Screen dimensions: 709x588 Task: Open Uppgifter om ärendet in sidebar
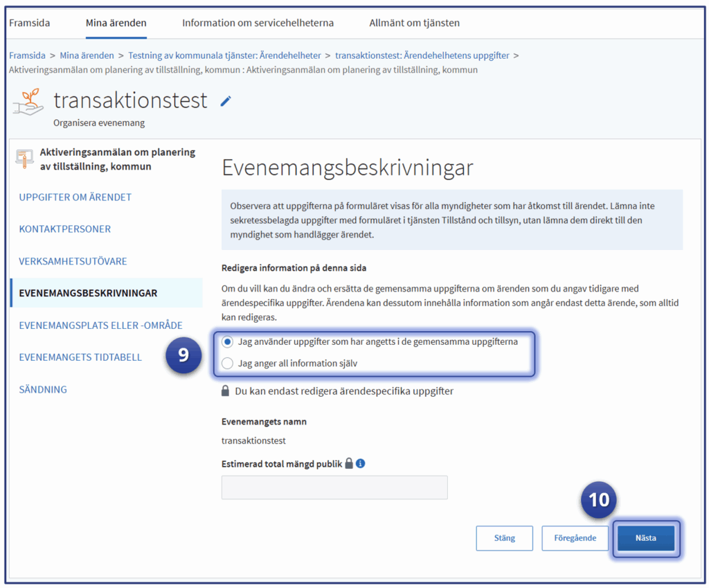coord(75,197)
